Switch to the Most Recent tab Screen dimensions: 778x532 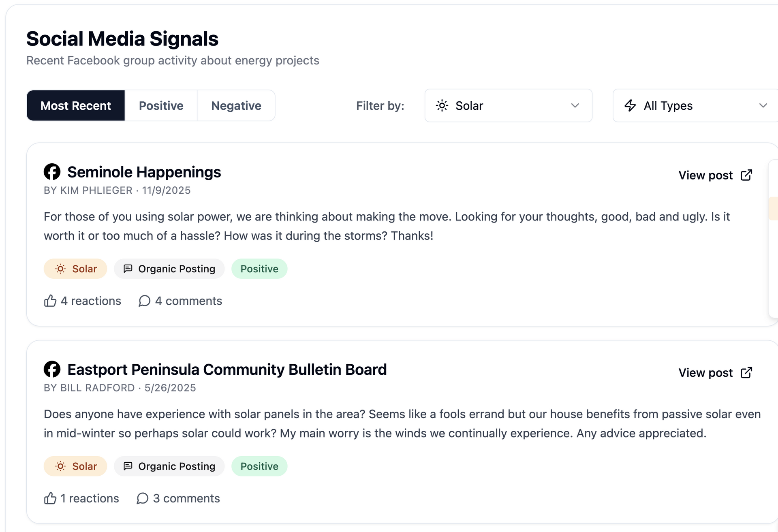[x=76, y=106]
